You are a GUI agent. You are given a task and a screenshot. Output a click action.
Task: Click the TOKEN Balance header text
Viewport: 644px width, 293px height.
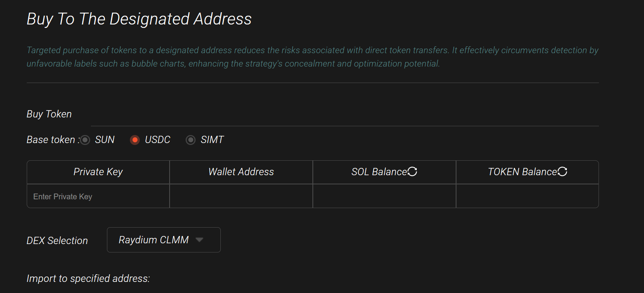tap(522, 172)
